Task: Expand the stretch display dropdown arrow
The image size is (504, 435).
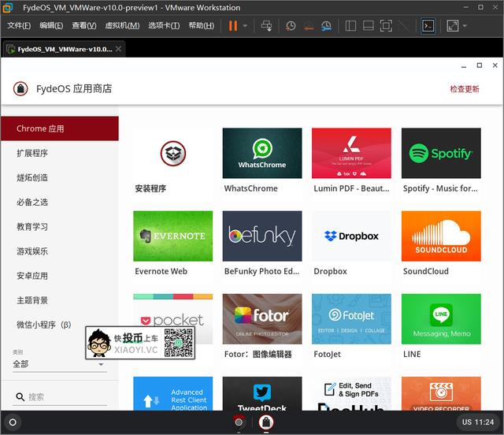Action: click(x=465, y=26)
